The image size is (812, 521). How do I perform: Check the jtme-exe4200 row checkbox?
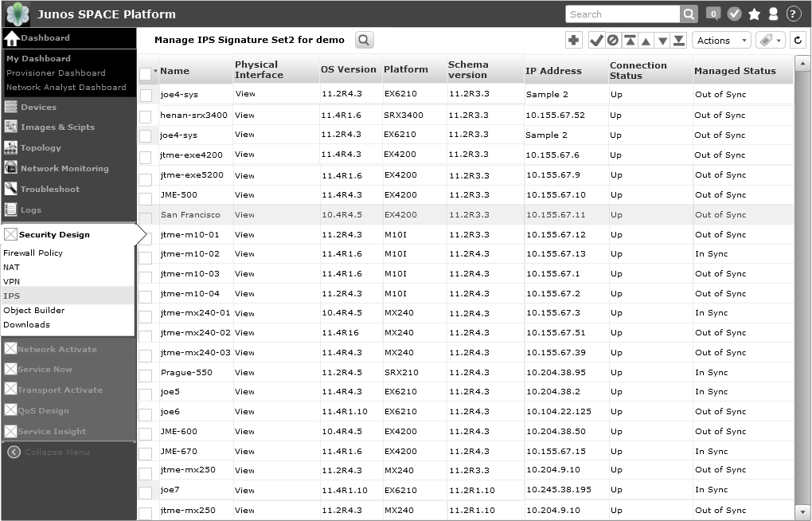(146, 157)
